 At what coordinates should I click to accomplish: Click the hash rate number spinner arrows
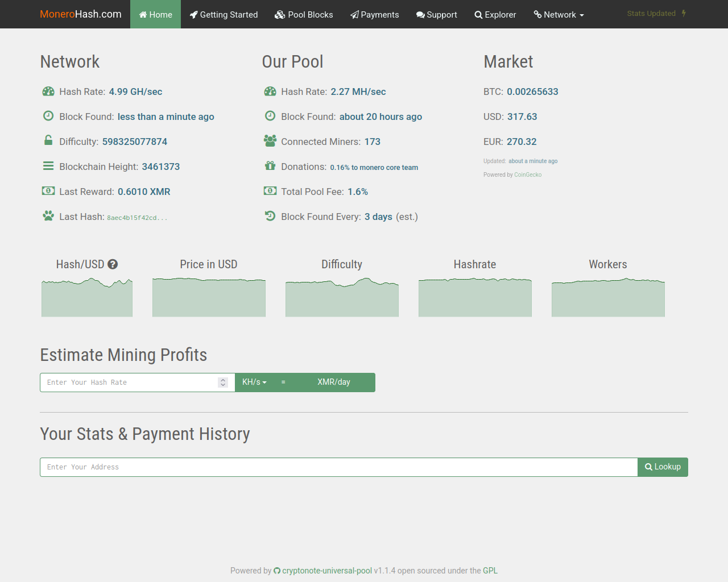click(223, 383)
